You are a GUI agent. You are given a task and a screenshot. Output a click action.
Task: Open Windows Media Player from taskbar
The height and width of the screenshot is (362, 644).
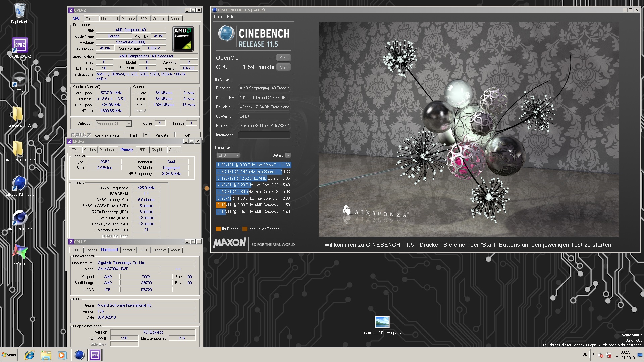[62, 355]
